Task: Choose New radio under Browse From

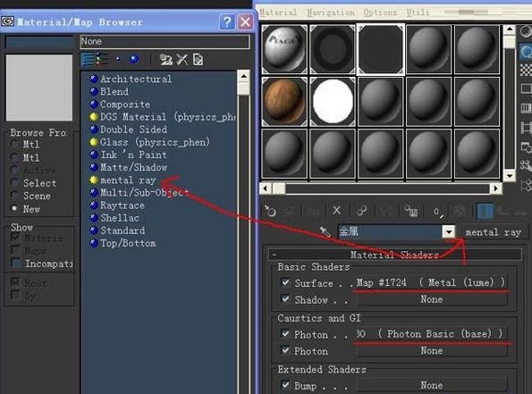Action: pyautogui.click(x=14, y=208)
